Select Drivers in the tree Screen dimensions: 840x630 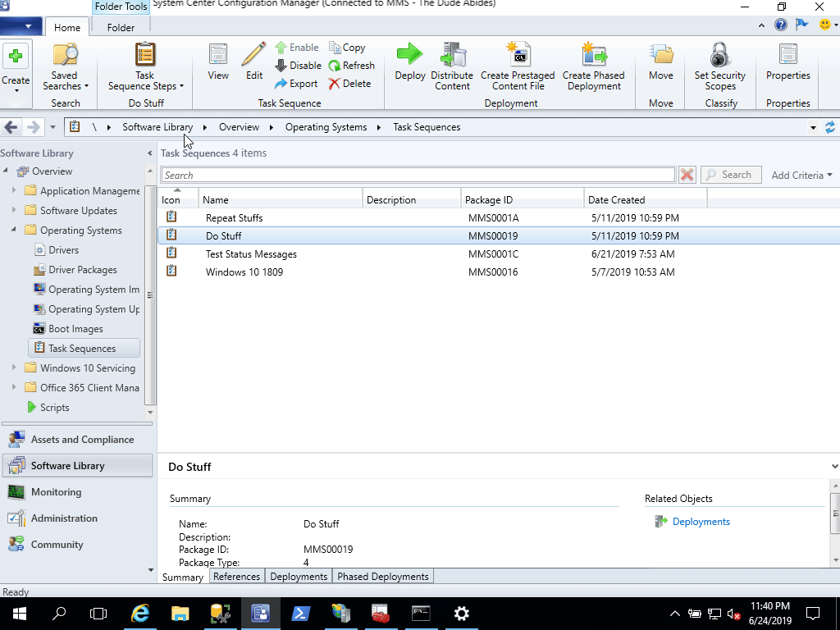(64, 250)
